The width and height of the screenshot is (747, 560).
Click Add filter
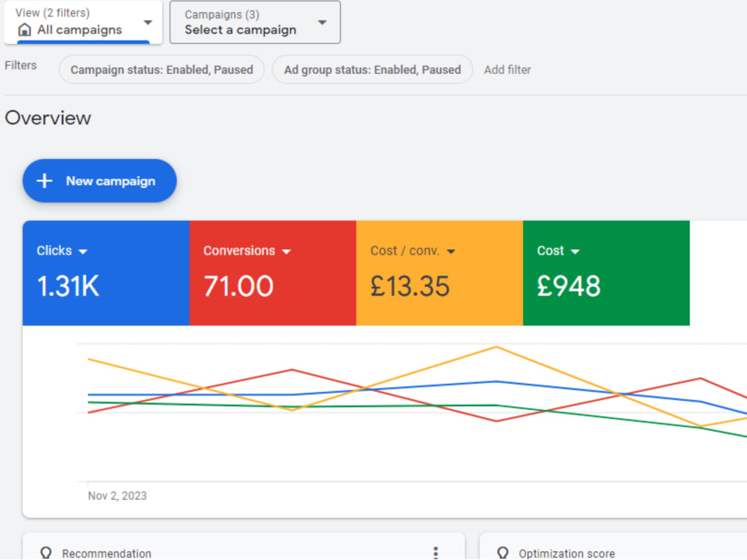(x=507, y=69)
